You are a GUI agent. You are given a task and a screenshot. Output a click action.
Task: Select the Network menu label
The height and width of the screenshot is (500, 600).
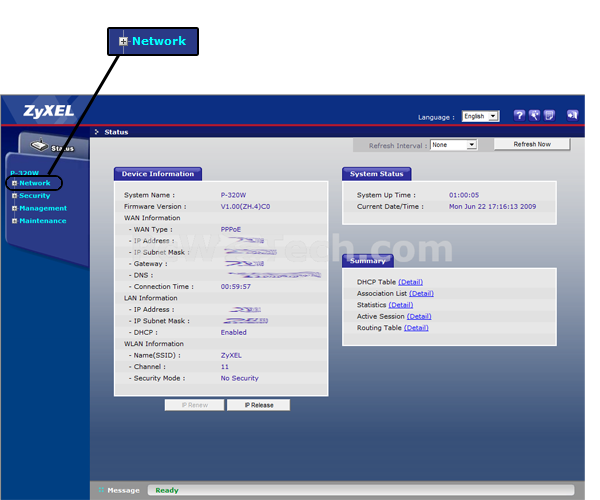coord(35,183)
